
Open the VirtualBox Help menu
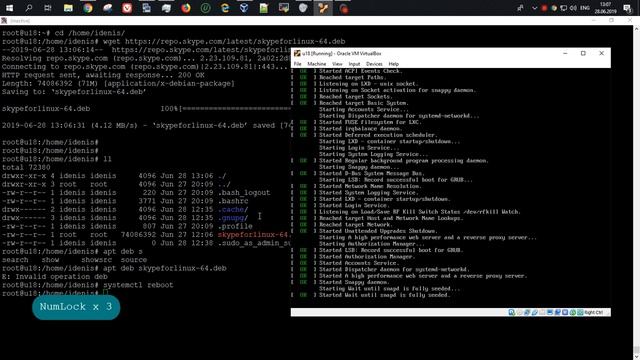pos(393,64)
